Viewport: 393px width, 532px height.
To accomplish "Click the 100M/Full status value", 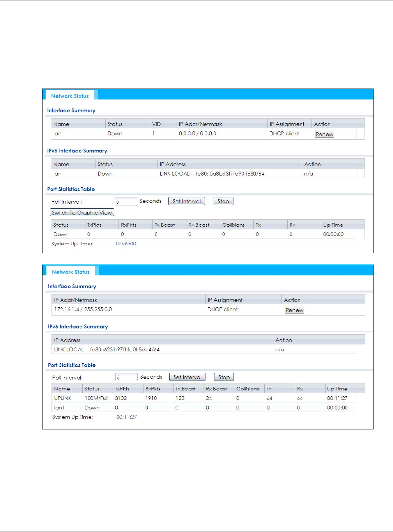I will 97,398.
